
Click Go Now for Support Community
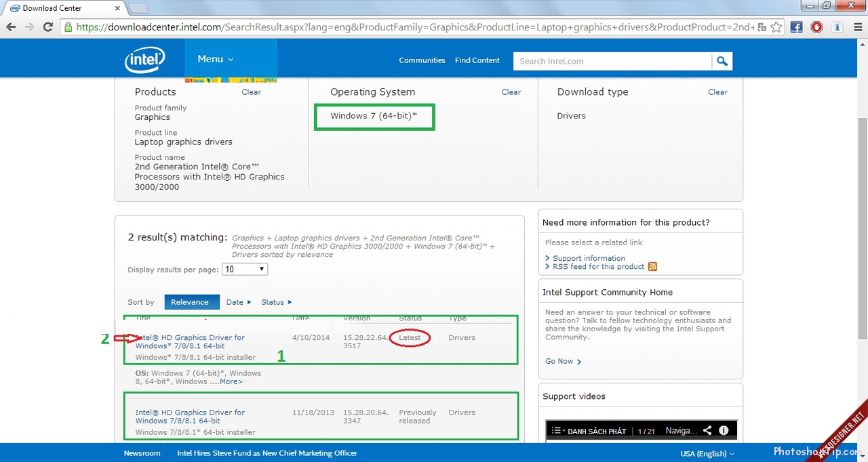[563, 361]
